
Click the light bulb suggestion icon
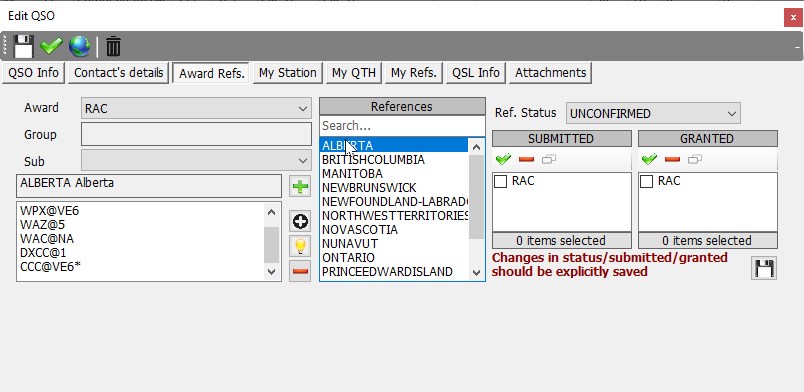pyautogui.click(x=300, y=246)
